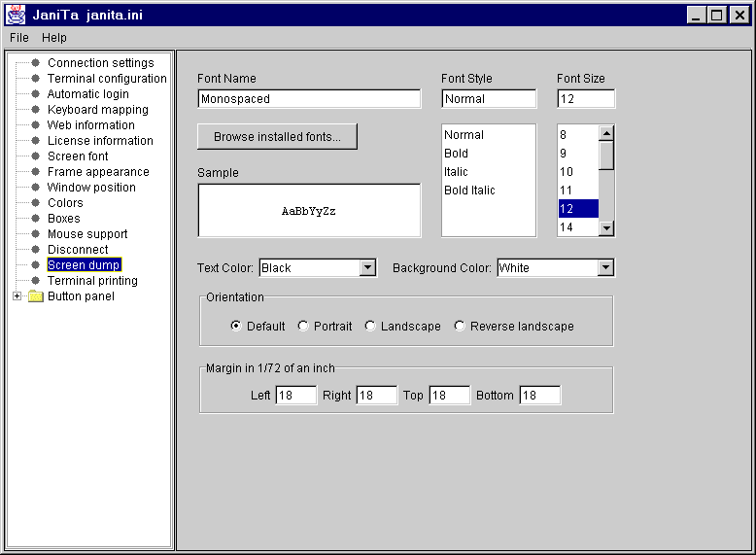Open Mouse support settings
The image size is (756, 555).
pyautogui.click(x=87, y=234)
